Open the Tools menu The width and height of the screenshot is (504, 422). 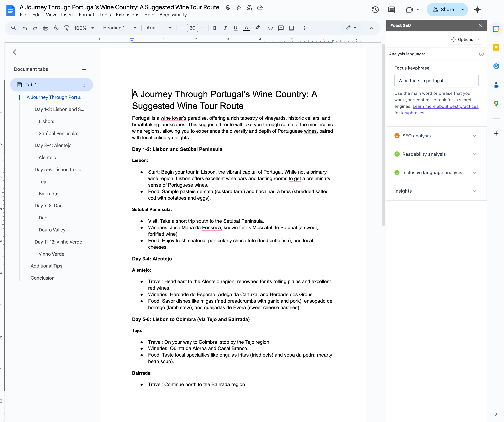105,15
